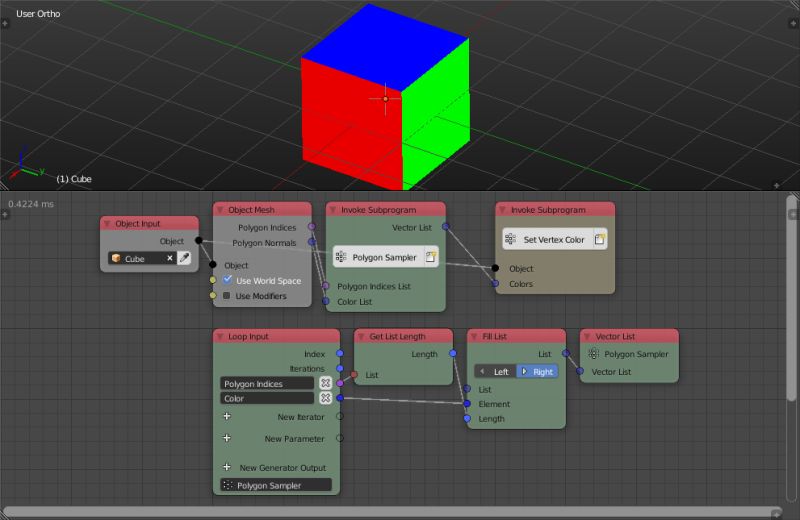
Task: Click subprogram icon beside Set Vertex Color
Action: point(510,239)
